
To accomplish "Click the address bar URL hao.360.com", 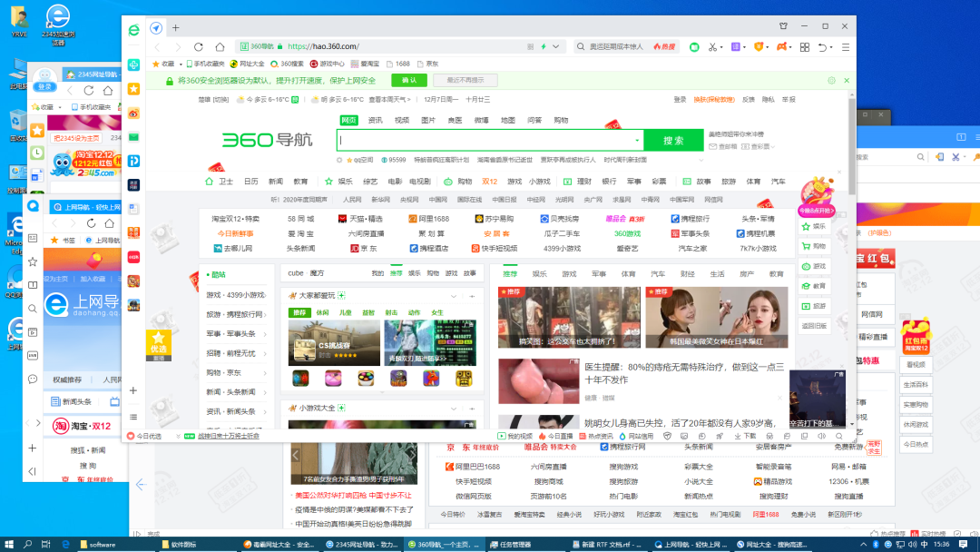I will click(323, 46).
